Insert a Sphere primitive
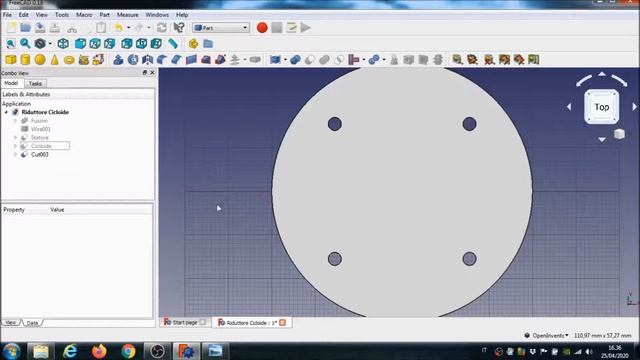The height and width of the screenshot is (360, 640). click(40, 60)
